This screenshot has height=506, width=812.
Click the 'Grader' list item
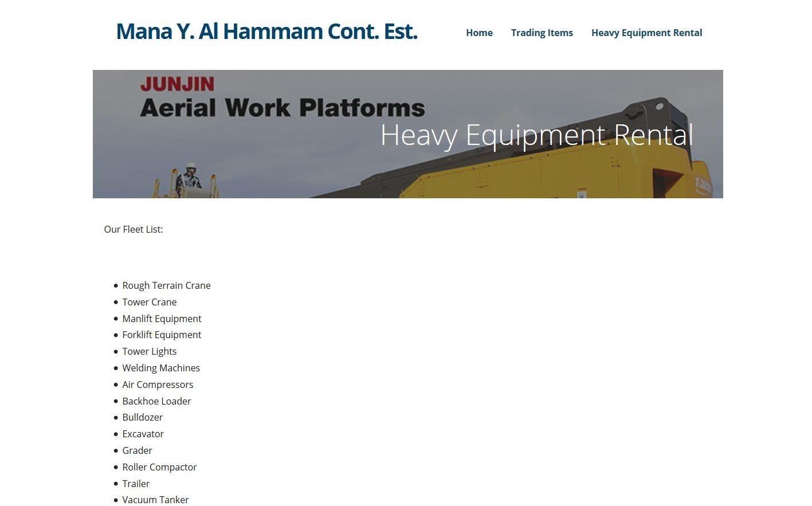point(137,450)
